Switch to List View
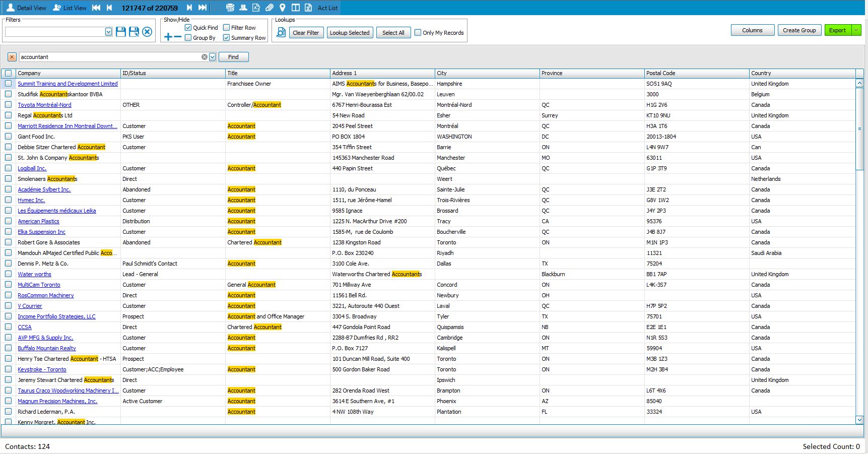 pos(70,8)
